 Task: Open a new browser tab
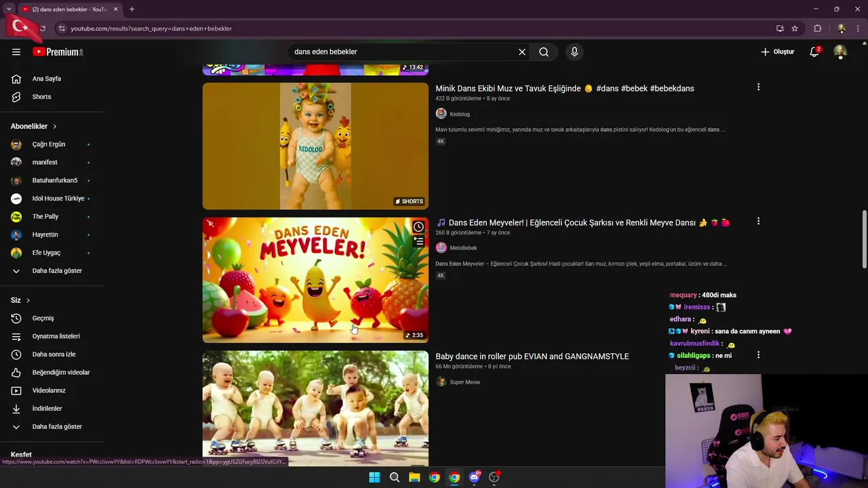132,9
